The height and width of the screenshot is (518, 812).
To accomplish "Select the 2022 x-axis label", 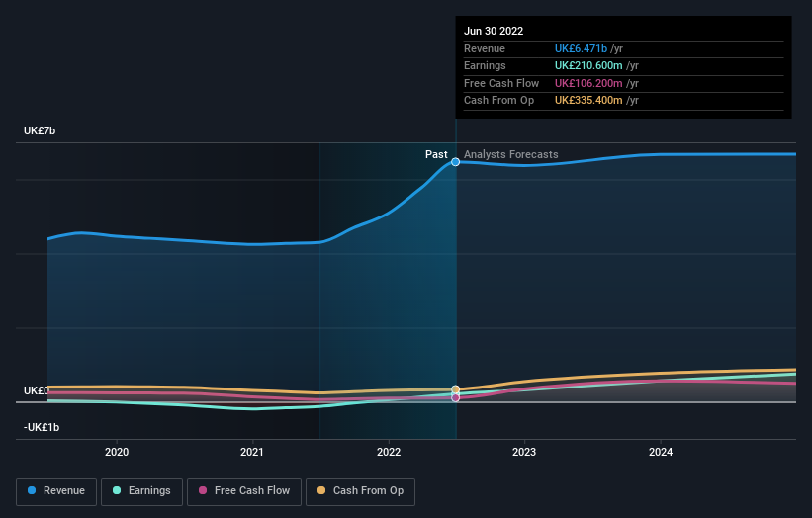I will 389,452.
